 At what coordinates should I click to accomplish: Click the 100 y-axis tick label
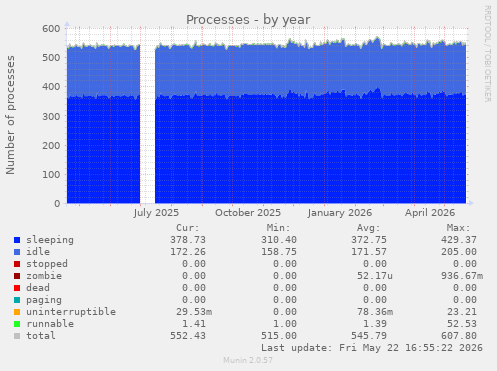coord(51,175)
